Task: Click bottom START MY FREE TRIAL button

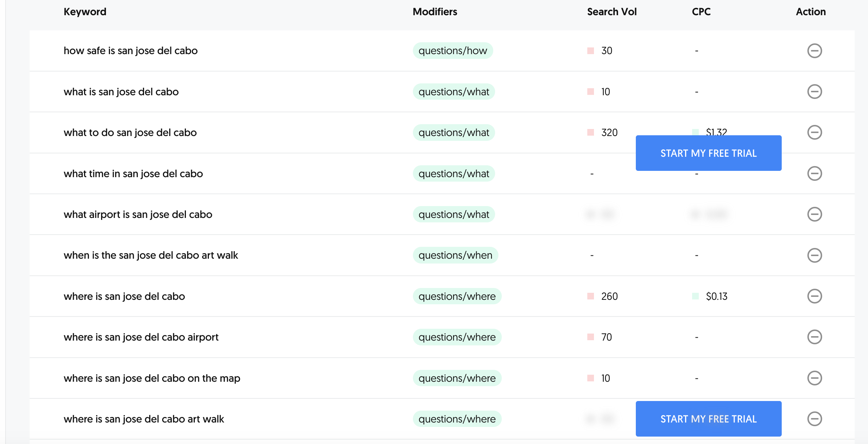Action: (708, 419)
